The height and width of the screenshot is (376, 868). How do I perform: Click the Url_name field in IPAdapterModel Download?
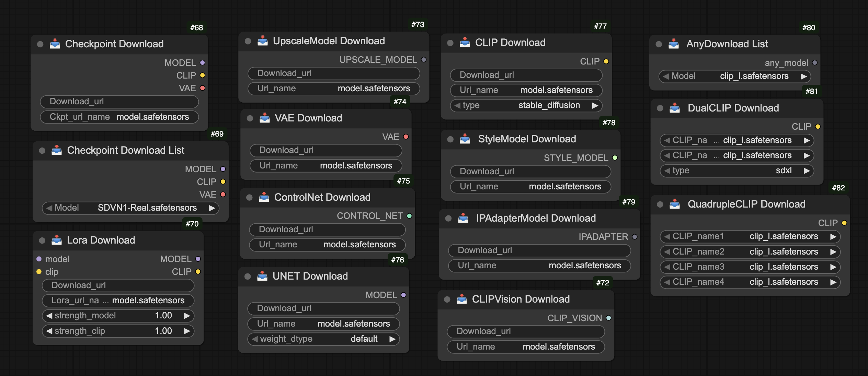pos(539,266)
